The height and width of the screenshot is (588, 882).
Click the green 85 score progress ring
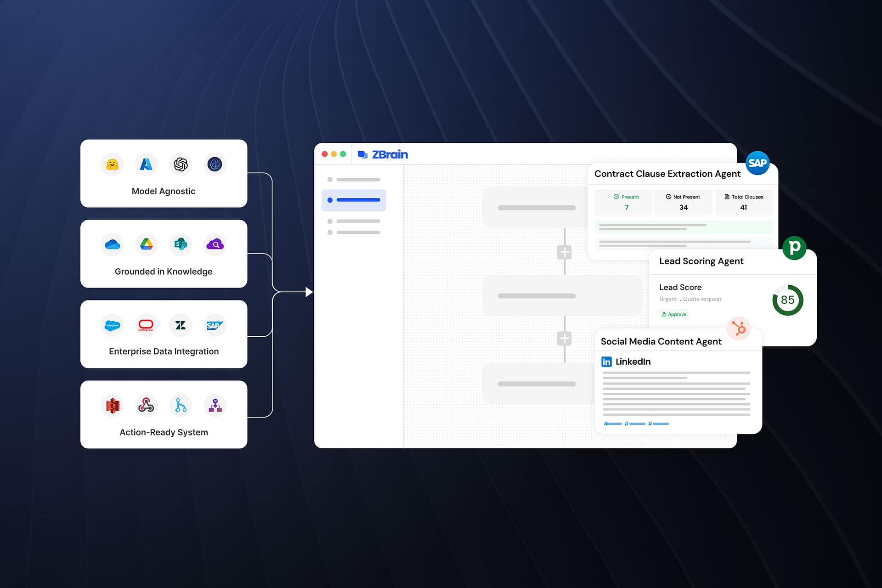787,300
